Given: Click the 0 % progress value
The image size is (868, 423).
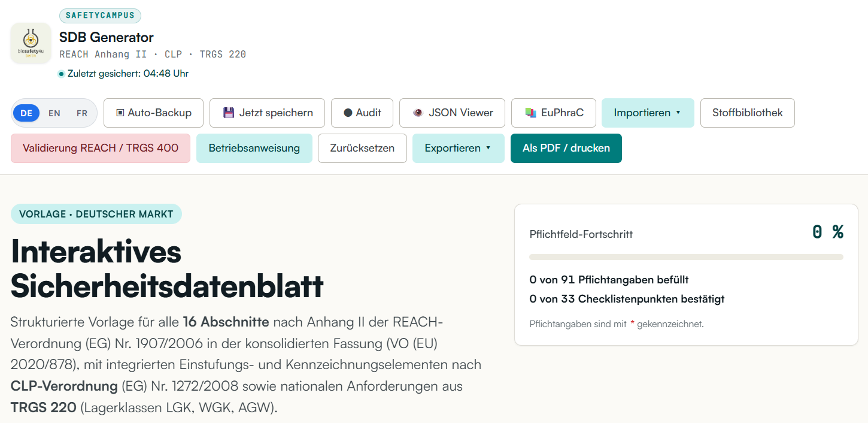Looking at the screenshot, I should pos(828,232).
